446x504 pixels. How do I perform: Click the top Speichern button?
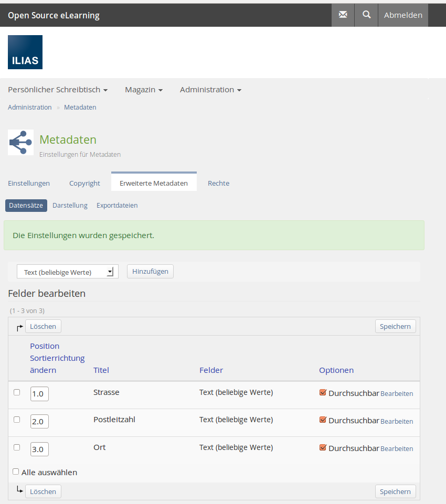395,326
